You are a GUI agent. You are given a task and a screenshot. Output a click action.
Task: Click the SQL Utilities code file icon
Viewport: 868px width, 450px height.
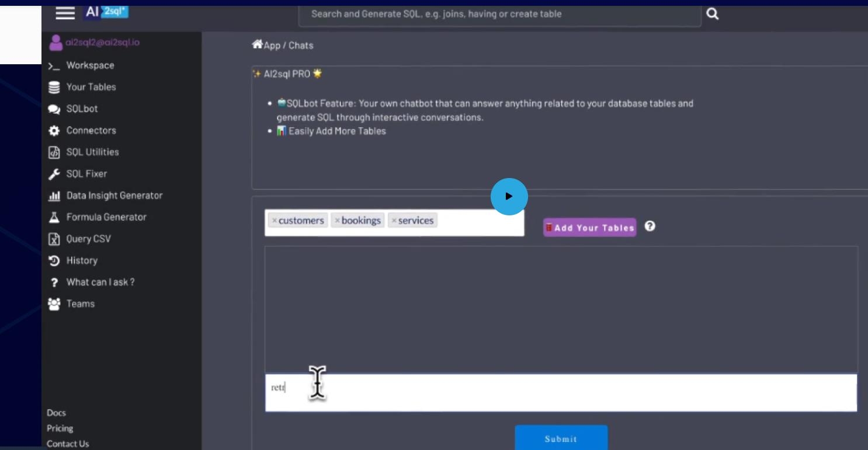[x=54, y=152]
